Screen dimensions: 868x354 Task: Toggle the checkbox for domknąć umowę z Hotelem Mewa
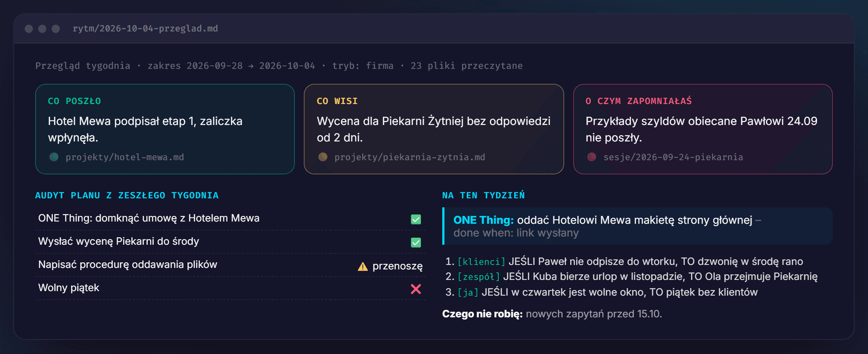tap(416, 219)
